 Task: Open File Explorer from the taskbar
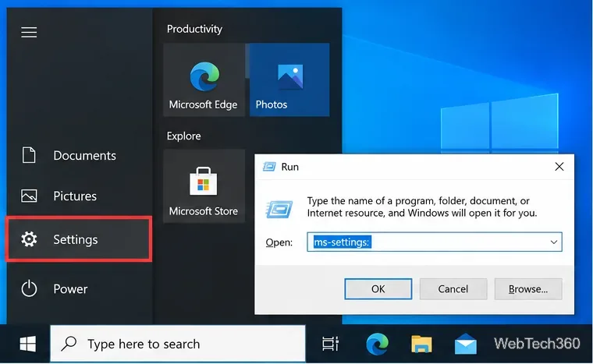coord(421,344)
